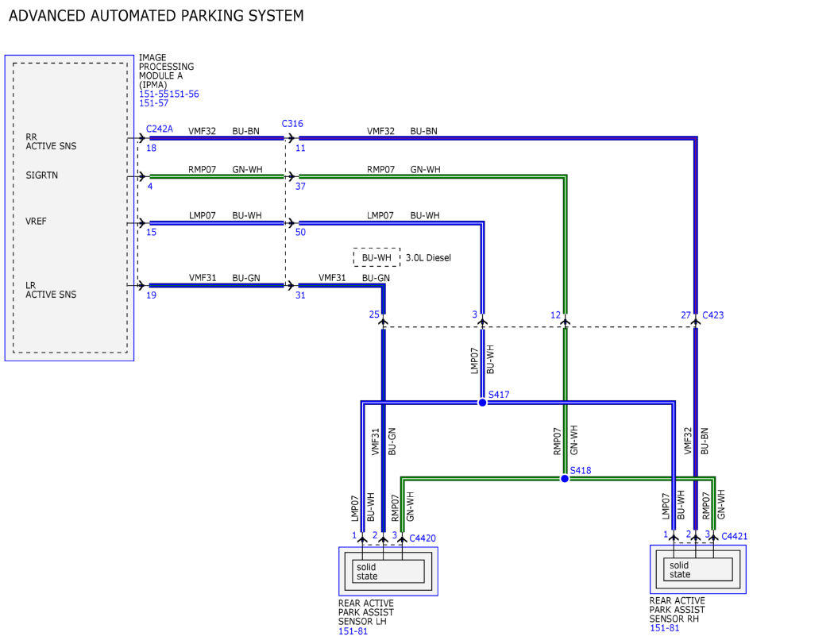Open 151-81 link under Sensor RH
The image size is (834, 644).
(664, 628)
